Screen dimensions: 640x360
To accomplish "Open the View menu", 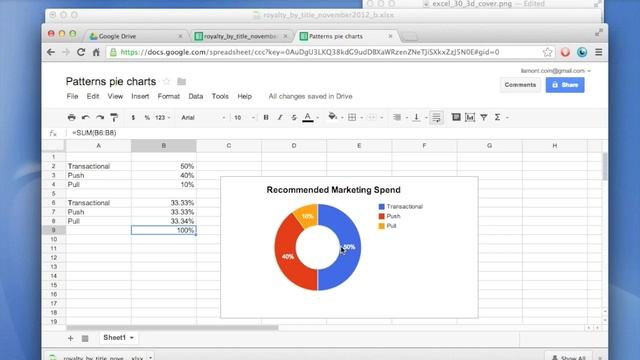I will pos(115,96).
